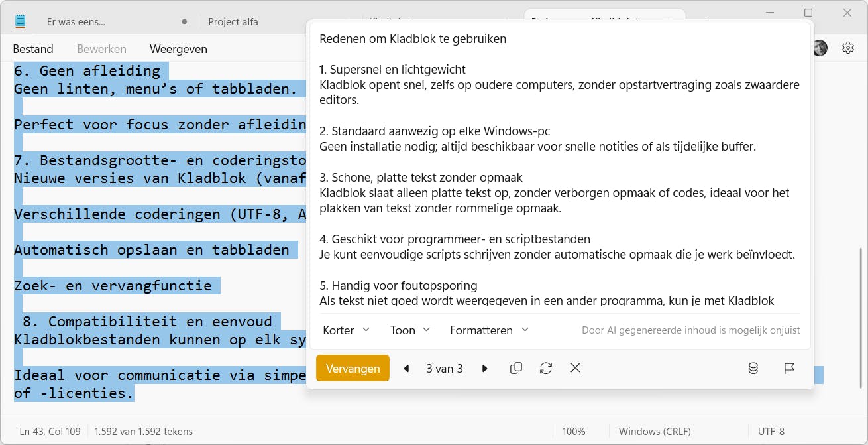This screenshot has height=445, width=868.
Task: Select the Notepad app icon in the title bar
Action: click(20, 19)
